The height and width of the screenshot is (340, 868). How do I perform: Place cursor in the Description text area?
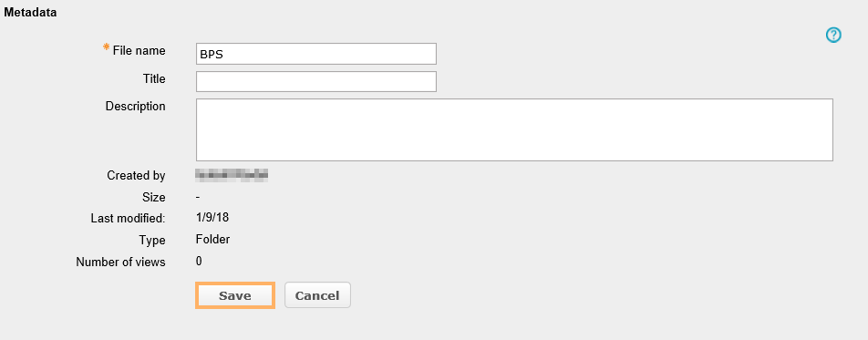[x=514, y=130]
